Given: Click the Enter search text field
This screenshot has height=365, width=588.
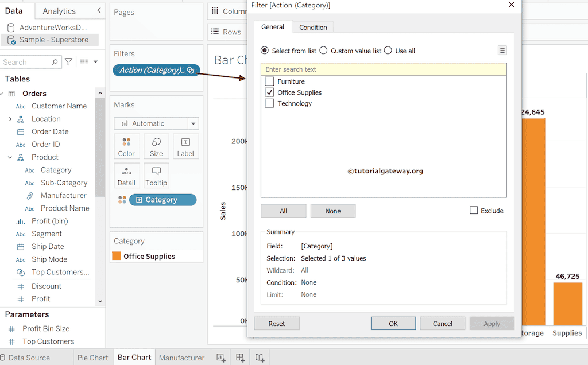Looking at the screenshot, I should (384, 69).
